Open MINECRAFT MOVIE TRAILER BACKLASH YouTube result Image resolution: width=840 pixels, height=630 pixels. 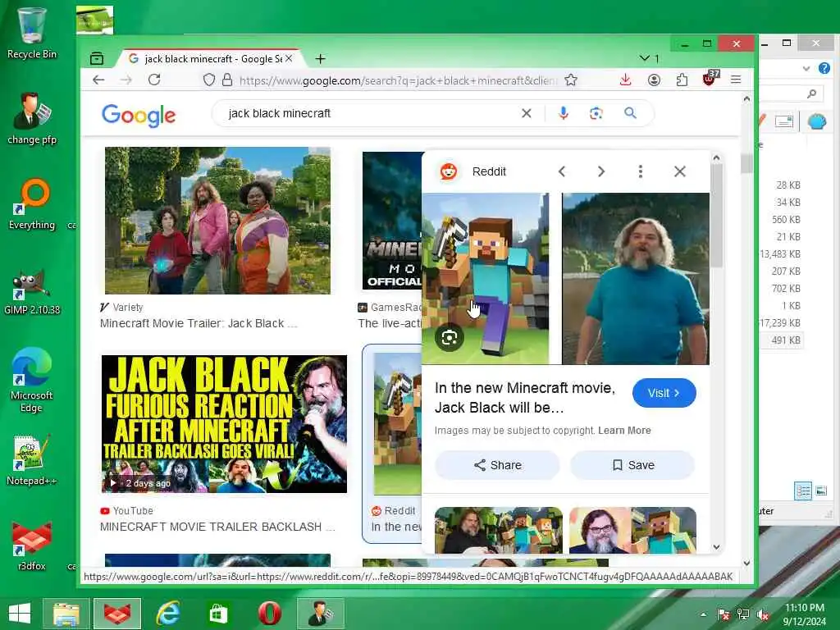(217, 527)
